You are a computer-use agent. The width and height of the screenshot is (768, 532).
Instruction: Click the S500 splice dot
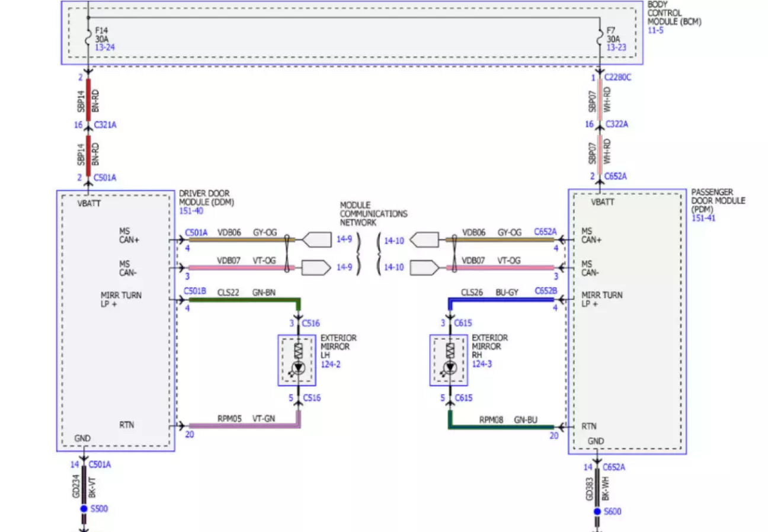[84, 509]
